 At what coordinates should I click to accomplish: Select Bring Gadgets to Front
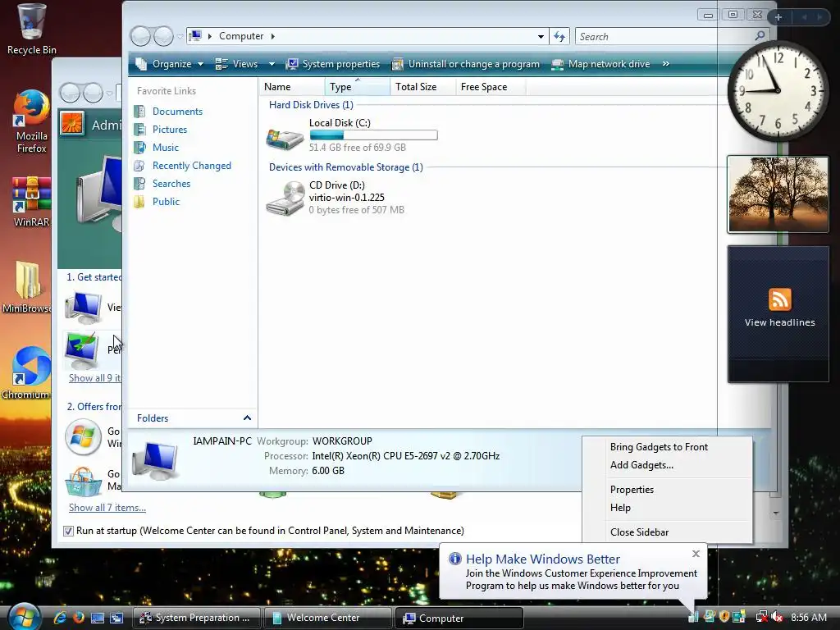pos(659,447)
